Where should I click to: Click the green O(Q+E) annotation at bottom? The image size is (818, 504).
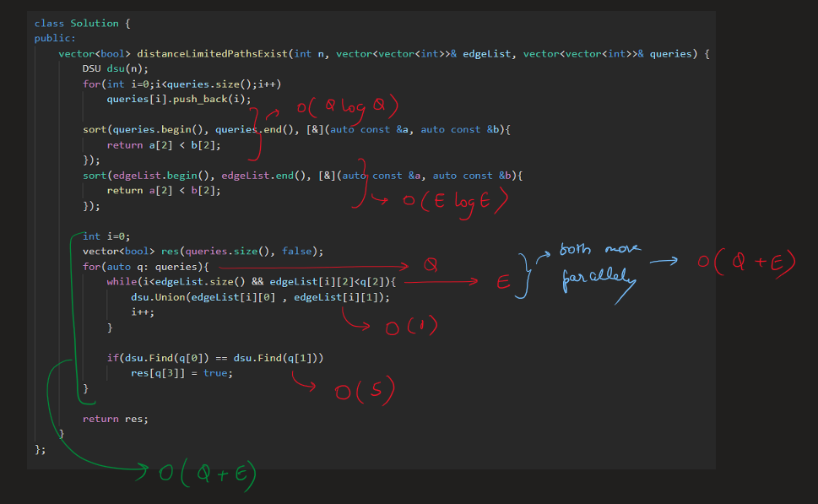tap(207, 474)
